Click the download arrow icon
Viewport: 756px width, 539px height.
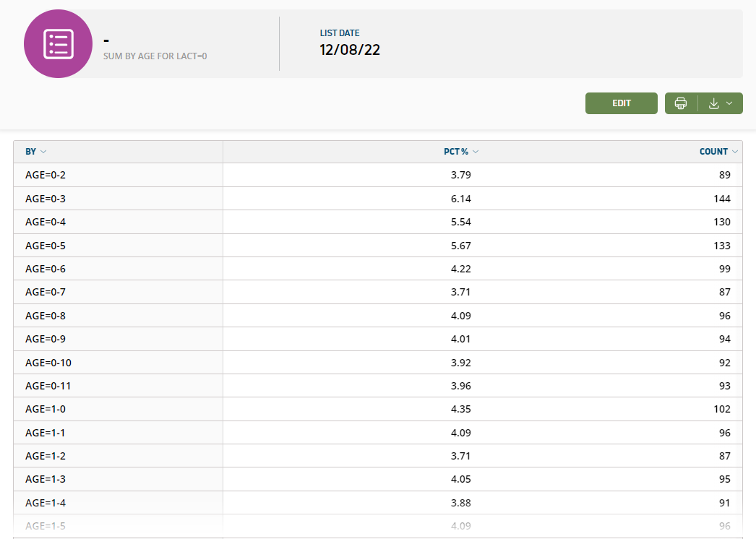coord(713,103)
